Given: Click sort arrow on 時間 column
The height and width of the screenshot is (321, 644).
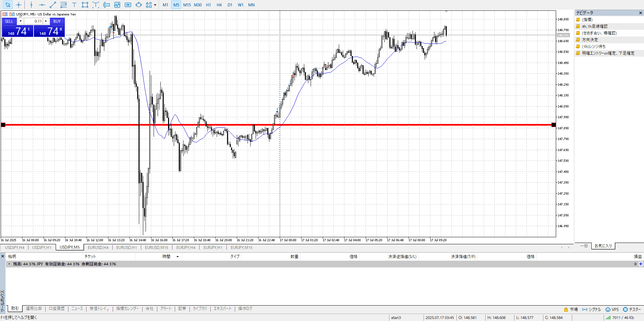Looking at the screenshot, I should pyautogui.click(x=177, y=257).
